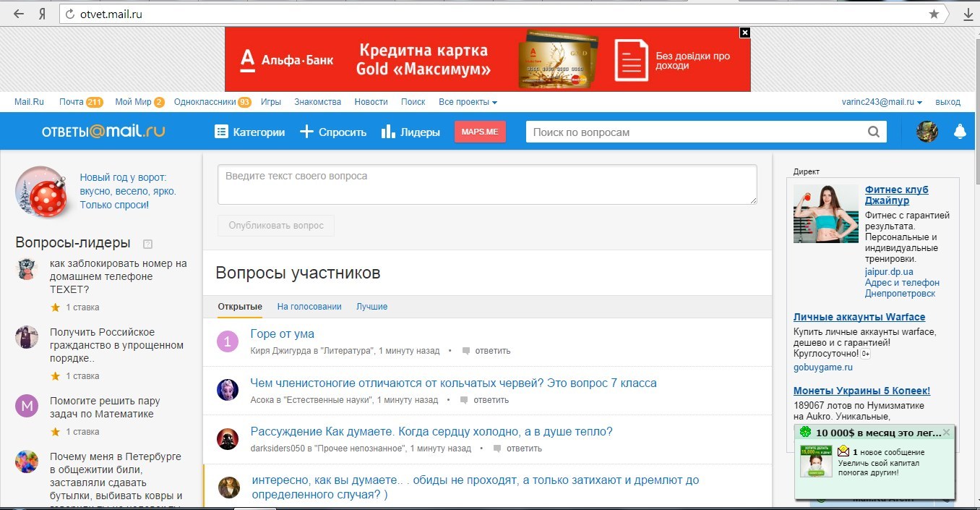Screen dimensions: 980x510
Task: Open question about членистоногие и кольчатые черви
Action: coord(454,383)
